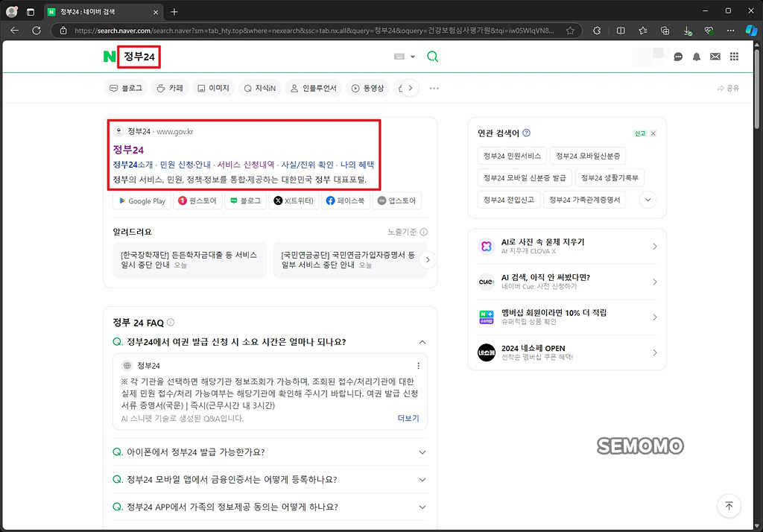763x532 pixels.
Task: Click the browser address bar
Action: [x=314, y=31]
